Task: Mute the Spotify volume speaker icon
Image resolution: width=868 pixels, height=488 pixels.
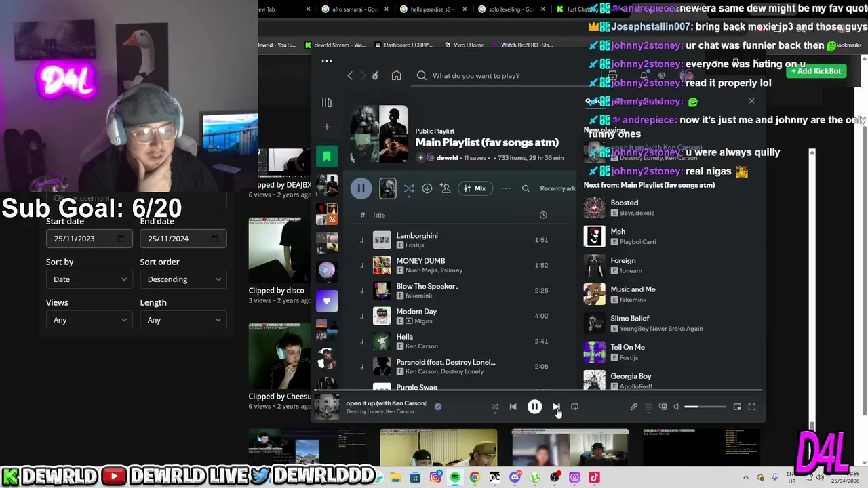Action: [676, 407]
